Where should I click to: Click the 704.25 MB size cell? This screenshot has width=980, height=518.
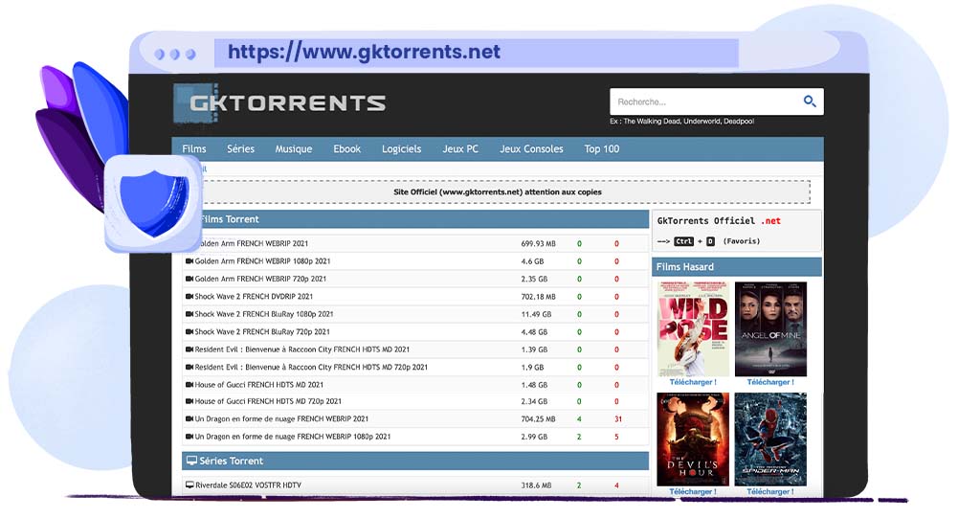click(538, 419)
